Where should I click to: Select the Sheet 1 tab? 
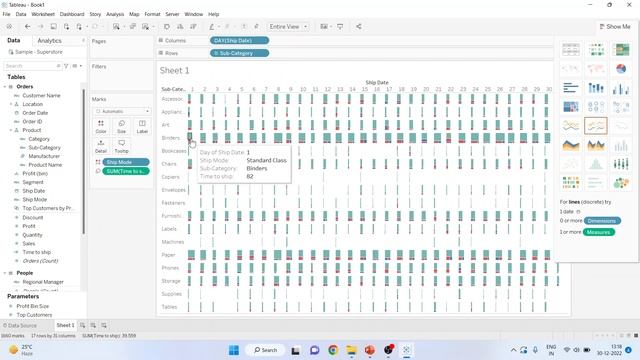click(65, 325)
